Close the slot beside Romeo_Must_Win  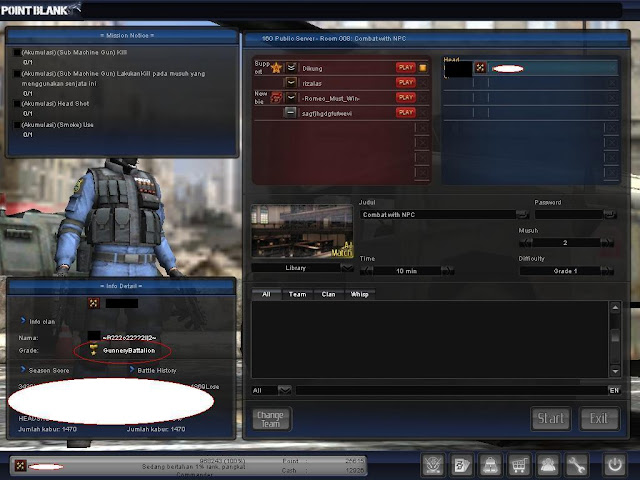(423, 98)
